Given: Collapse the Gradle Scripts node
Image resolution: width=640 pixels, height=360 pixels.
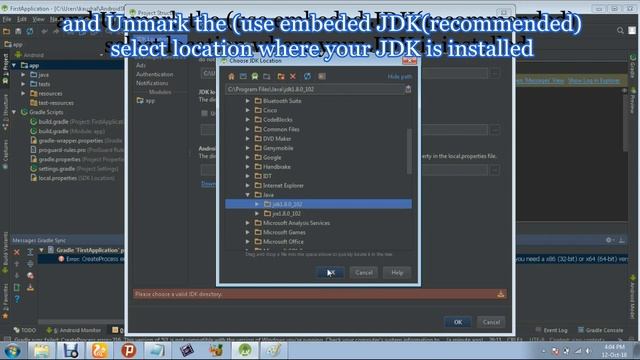Looking at the screenshot, I should click(x=14, y=112).
